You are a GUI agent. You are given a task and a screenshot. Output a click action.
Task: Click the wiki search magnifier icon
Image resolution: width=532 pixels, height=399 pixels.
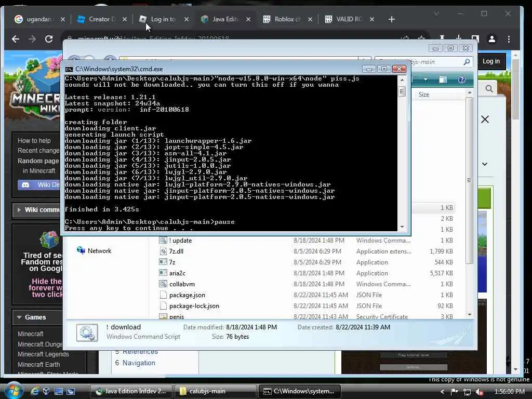coord(489,89)
